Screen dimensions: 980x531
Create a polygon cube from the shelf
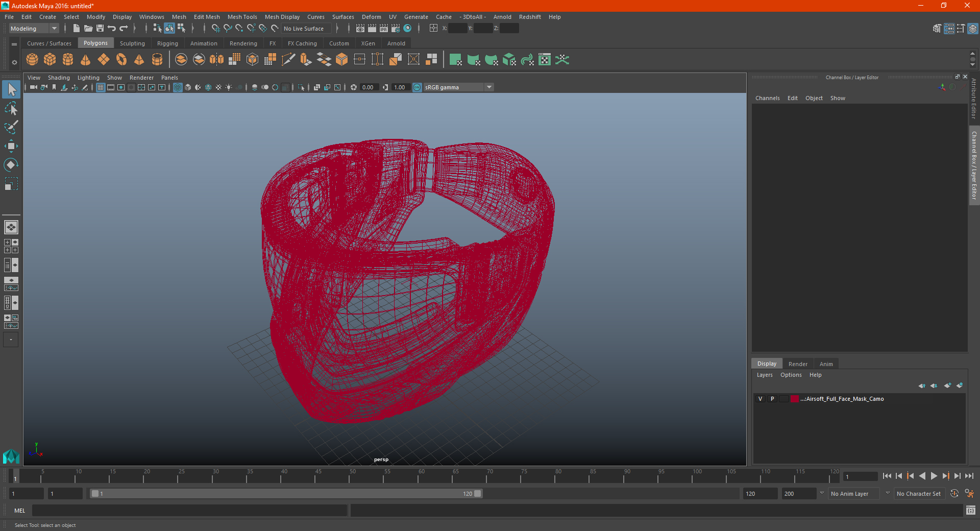pos(50,60)
